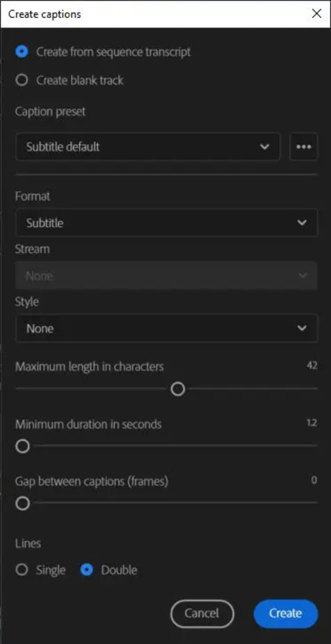
Task: Click the Gap between captions slider handle
Action: (22, 503)
